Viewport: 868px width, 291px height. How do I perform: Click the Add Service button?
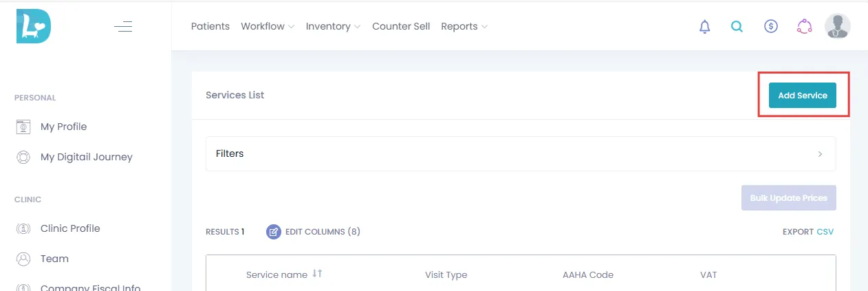pyautogui.click(x=803, y=96)
